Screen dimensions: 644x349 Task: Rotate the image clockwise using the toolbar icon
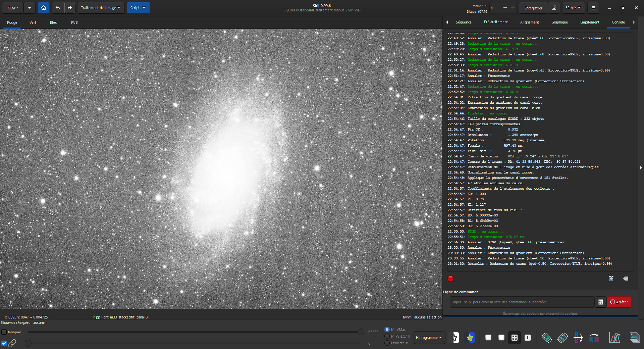(x=562, y=338)
